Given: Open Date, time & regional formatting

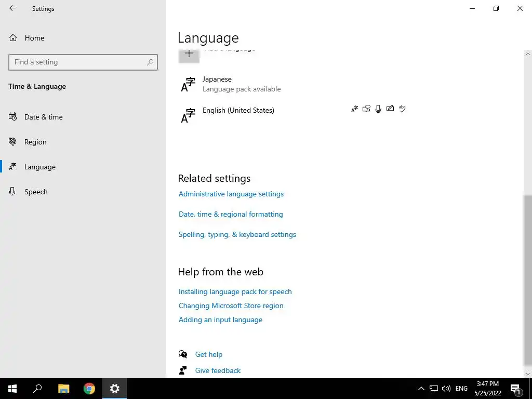Looking at the screenshot, I should tap(231, 215).
